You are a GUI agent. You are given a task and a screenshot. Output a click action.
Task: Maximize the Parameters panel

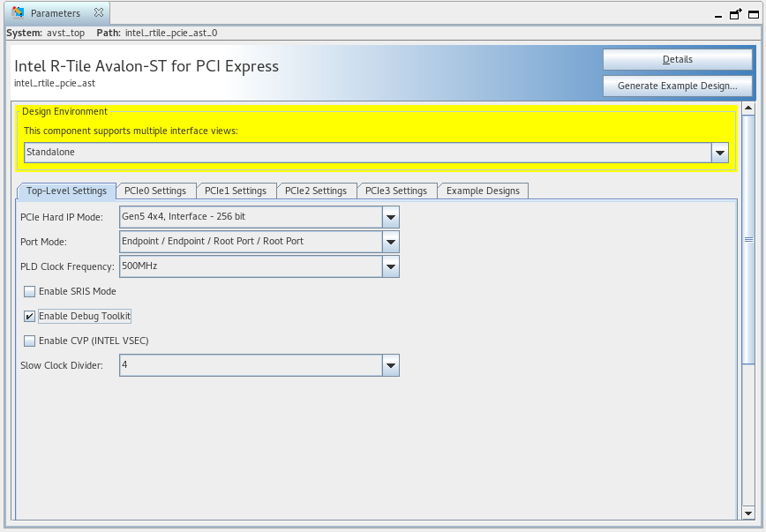tap(754, 15)
